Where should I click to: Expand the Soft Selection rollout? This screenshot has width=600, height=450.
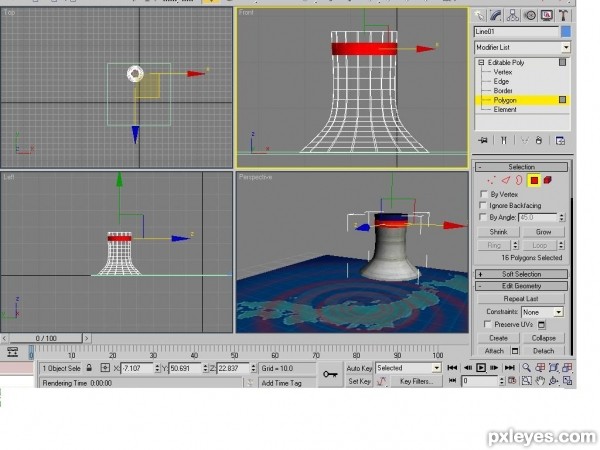point(521,274)
